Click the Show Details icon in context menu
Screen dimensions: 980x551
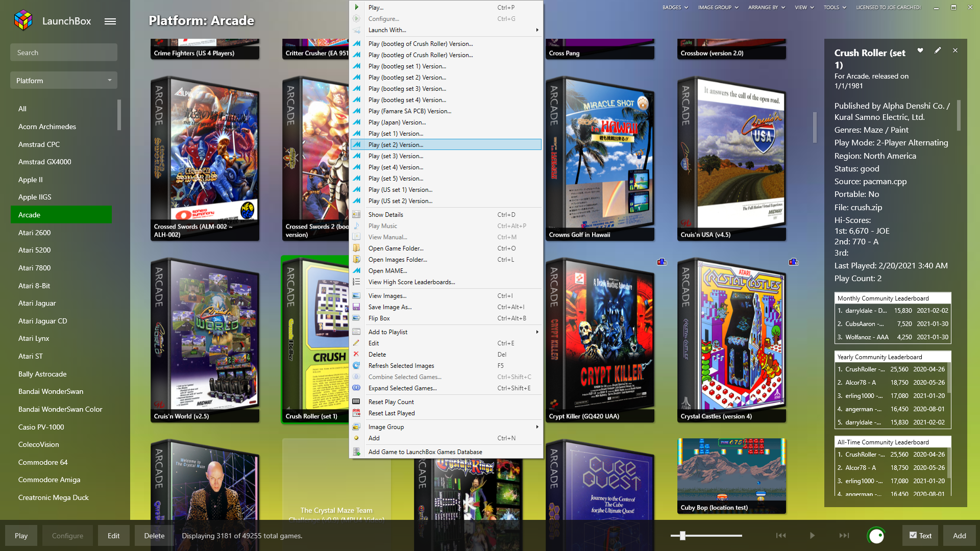[x=357, y=215]
